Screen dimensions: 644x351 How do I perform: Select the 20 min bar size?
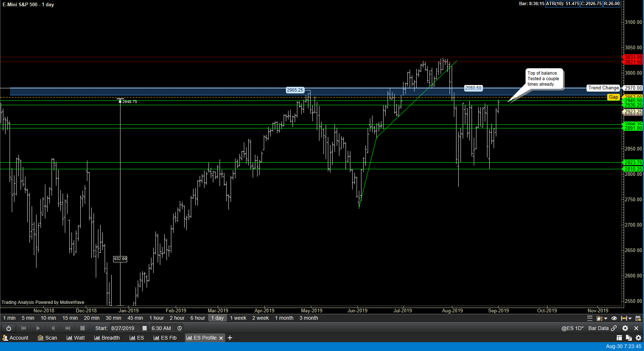coord(92,318)
